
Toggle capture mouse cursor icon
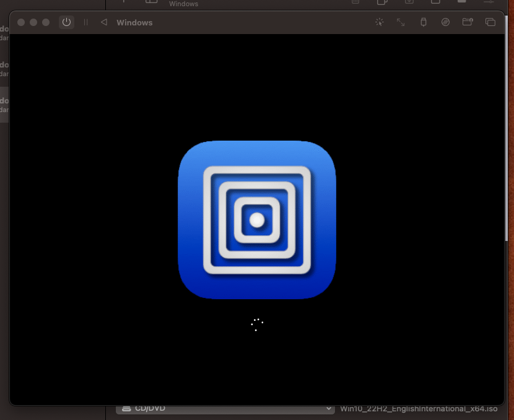(379, 22)
